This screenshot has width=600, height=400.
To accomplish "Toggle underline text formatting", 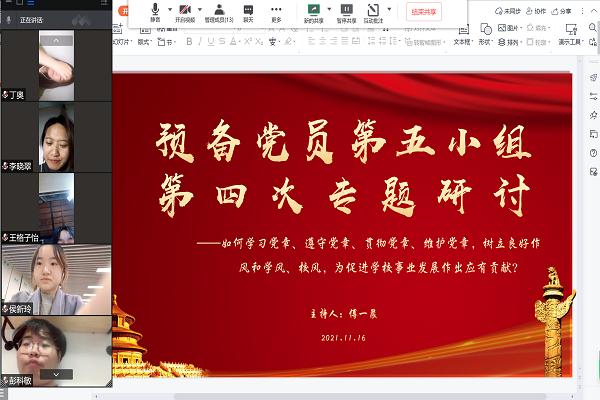I will [x=211, y=42].
